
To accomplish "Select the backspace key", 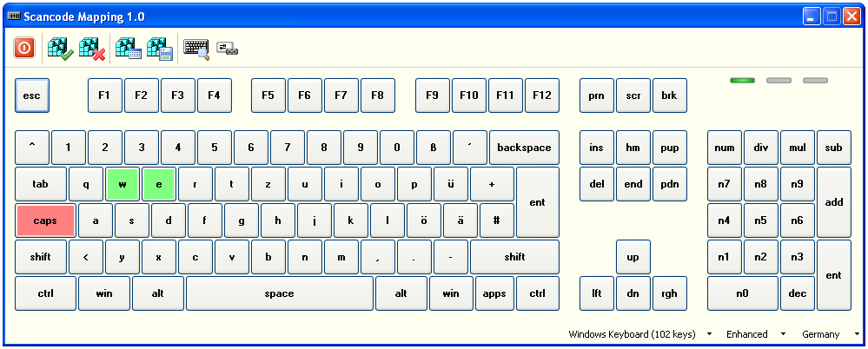I will point(523,148).
